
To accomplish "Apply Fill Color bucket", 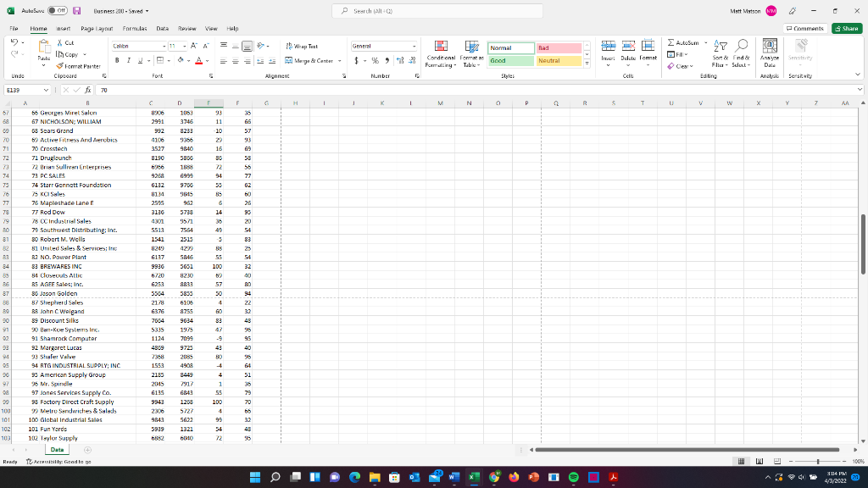I will 180,60.
